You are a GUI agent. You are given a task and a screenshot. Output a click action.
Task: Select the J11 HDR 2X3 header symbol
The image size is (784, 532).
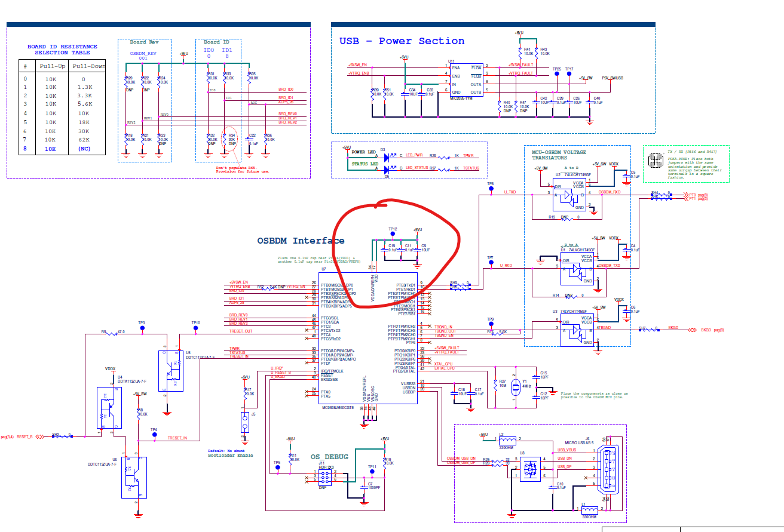coord(325,478)
